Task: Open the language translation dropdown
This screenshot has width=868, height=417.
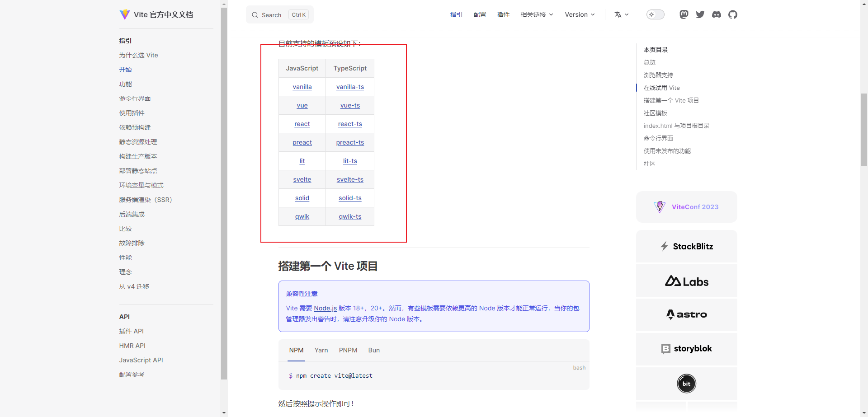Action: [x=622, y=14]
